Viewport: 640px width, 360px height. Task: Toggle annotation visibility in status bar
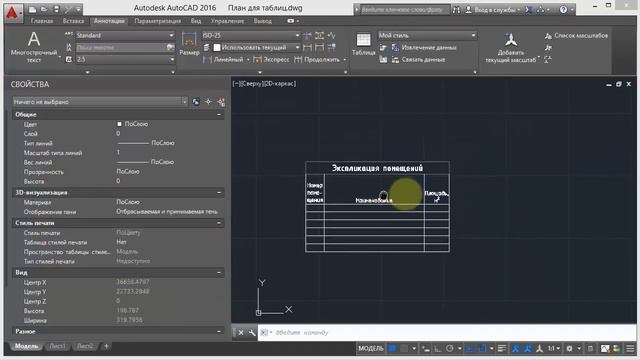point(516,348)
